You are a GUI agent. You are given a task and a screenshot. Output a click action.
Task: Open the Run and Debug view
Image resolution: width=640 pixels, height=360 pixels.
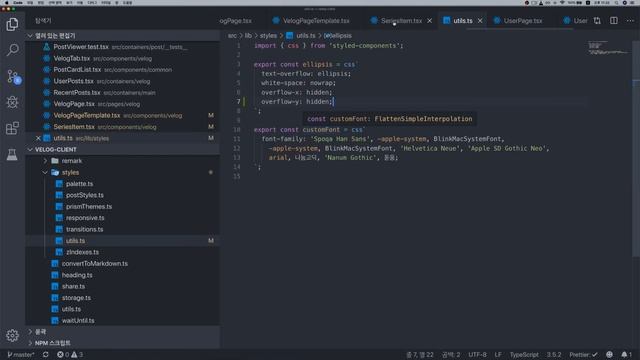click(12, 102)
